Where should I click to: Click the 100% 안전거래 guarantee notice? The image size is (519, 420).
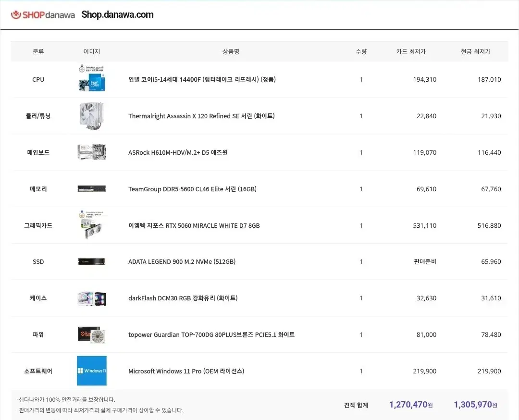pyautogui.click(x=65, y=399)
